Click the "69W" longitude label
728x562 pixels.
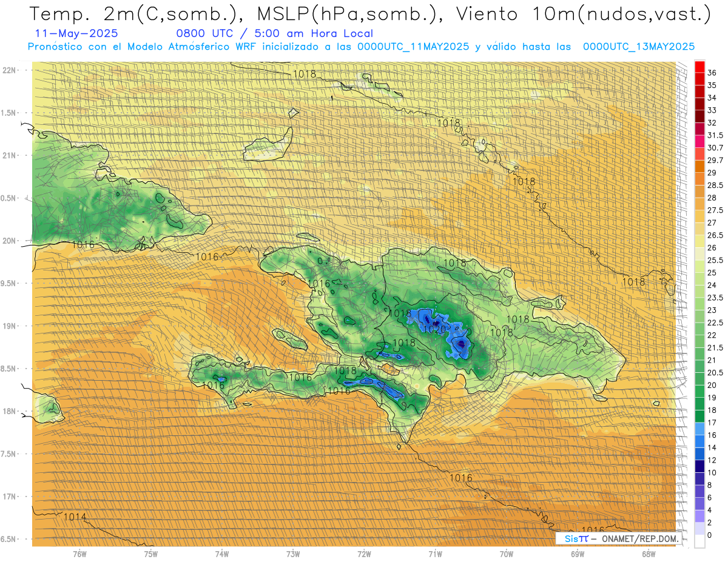(578, 554)
